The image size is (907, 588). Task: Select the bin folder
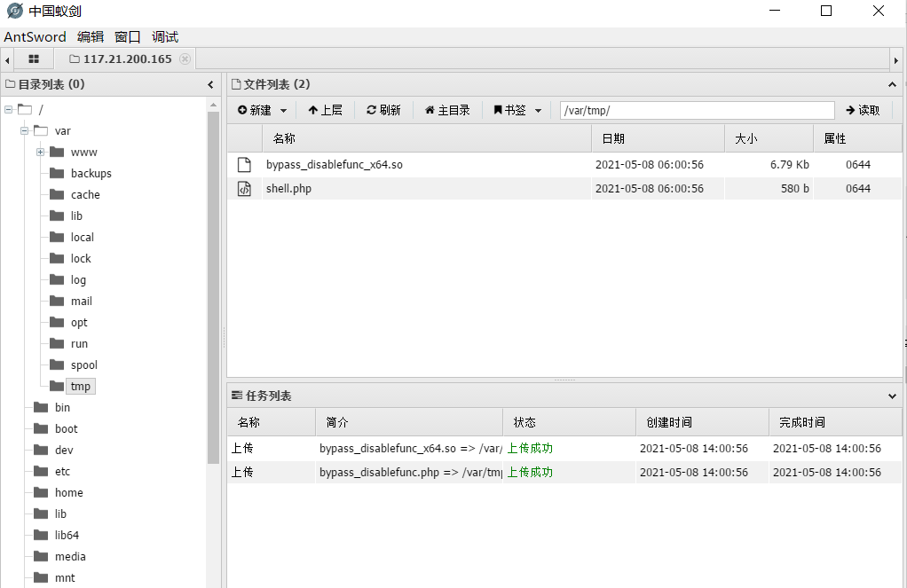(x=62, y=408)
